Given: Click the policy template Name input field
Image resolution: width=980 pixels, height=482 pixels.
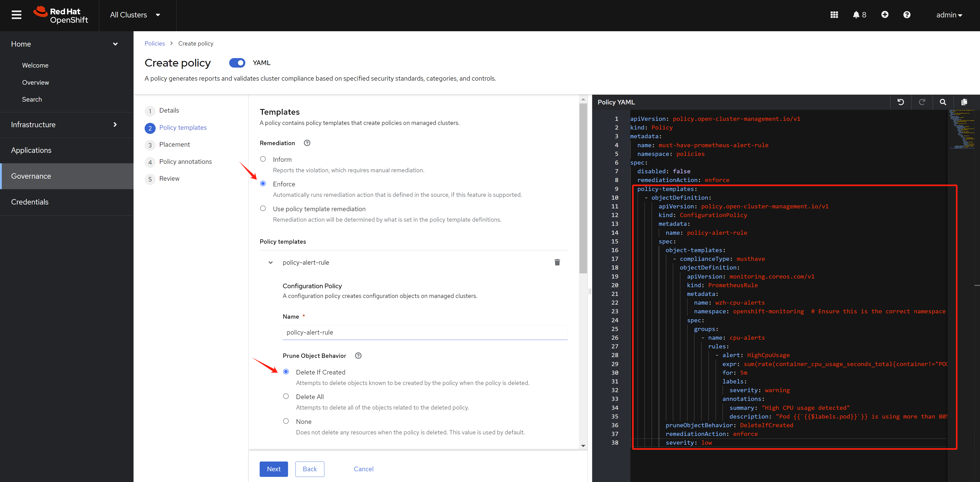Looking at the screenshot, I should click(x=425, y=332).
